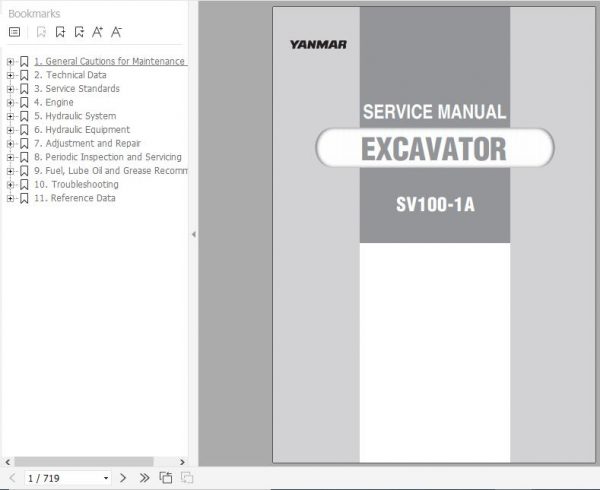Screen dimensions: 600x490
Task: Click the Bookmarks panel title
Action: click(34, 14)
